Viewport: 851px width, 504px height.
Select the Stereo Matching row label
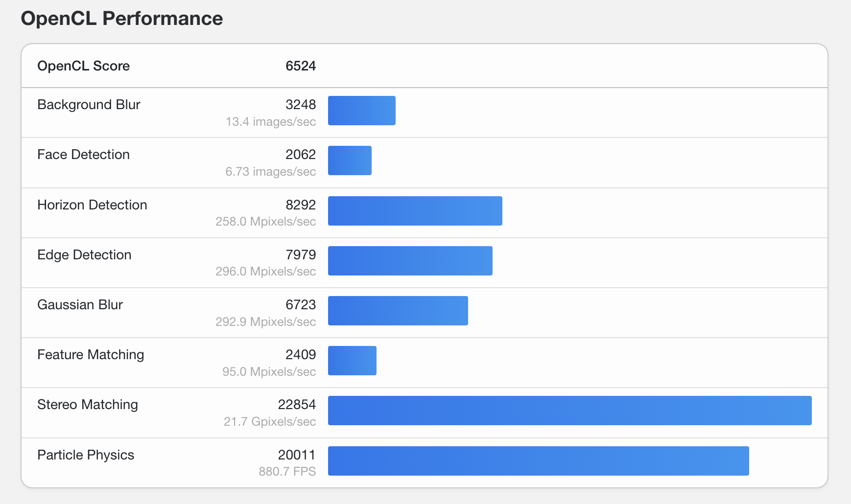pos(88,405)
